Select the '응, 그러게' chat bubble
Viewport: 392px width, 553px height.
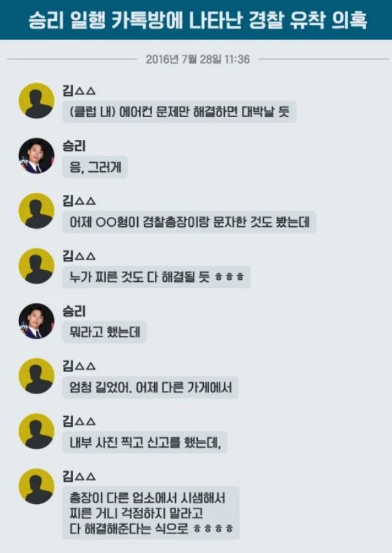tap(95, 167)
